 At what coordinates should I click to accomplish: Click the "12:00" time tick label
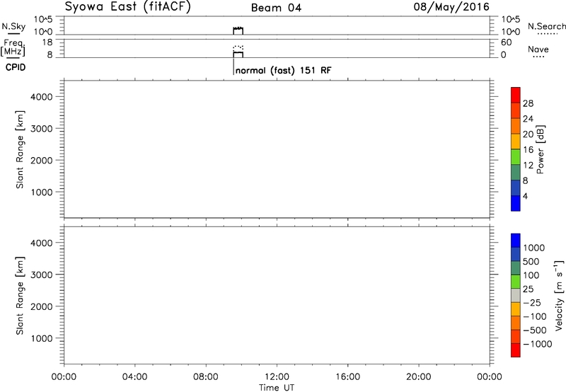[277, 377]
